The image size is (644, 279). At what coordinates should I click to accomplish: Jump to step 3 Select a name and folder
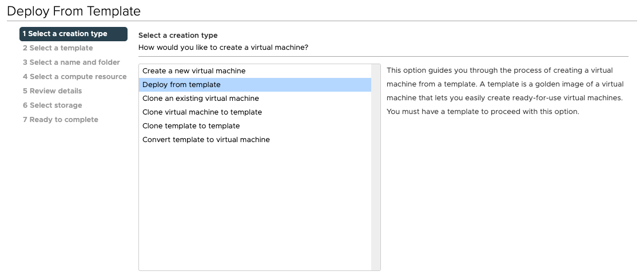pos(71,62)
